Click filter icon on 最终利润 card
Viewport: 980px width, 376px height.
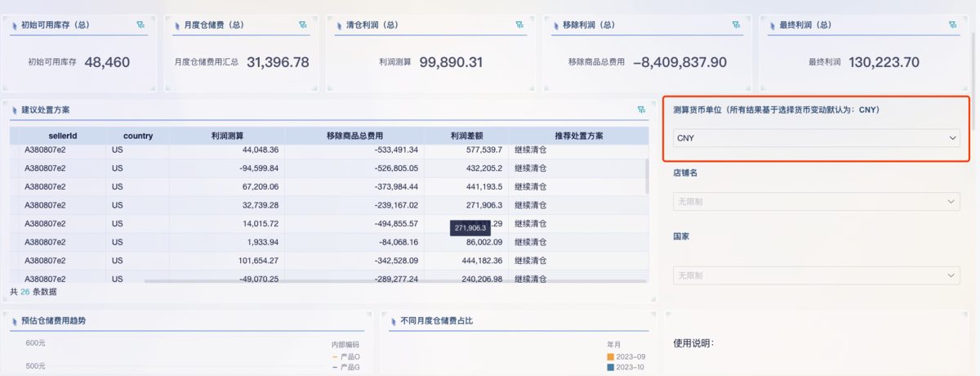(953, 25)
